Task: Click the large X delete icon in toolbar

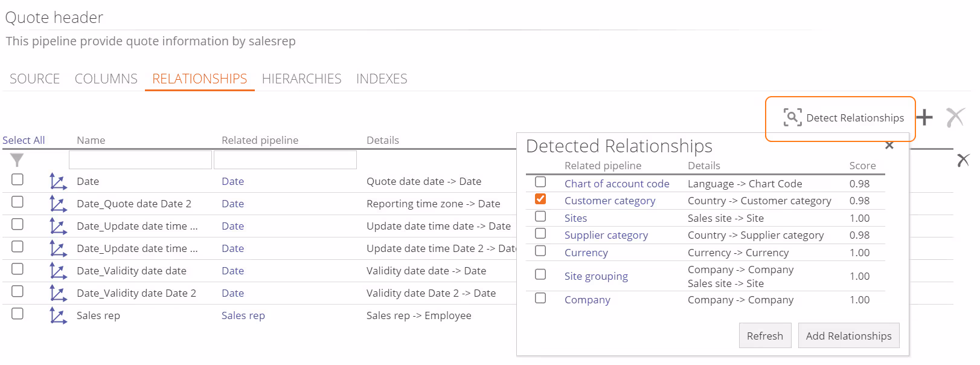Action: click(955, 117)
